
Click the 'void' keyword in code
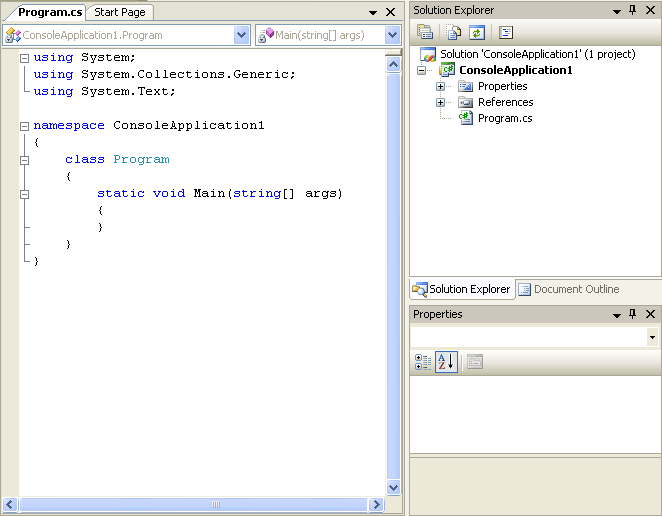pyautogui.click(x=169, y=193)
